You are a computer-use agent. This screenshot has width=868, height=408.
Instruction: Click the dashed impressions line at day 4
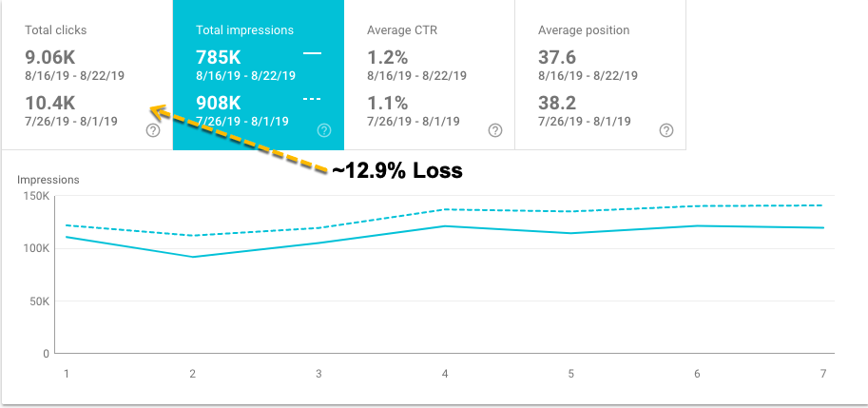coord(445,209)
